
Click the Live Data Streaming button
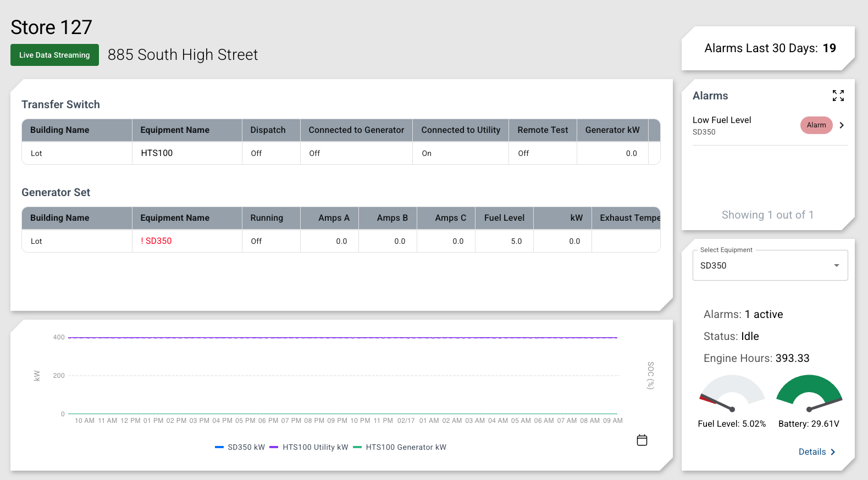click(54, 55)
